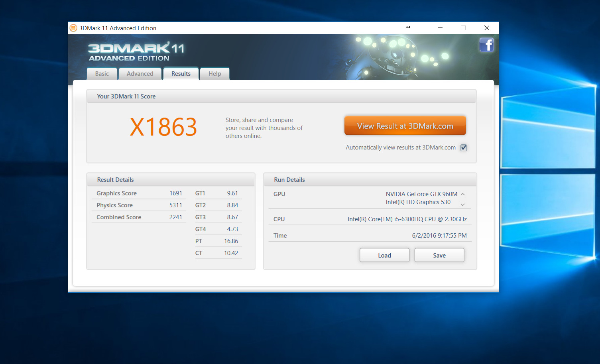This screenshot has height=364, width=600.
Task: Toggle automatically view results at 3DMark.com checkbox
Action: click(464, 148)
